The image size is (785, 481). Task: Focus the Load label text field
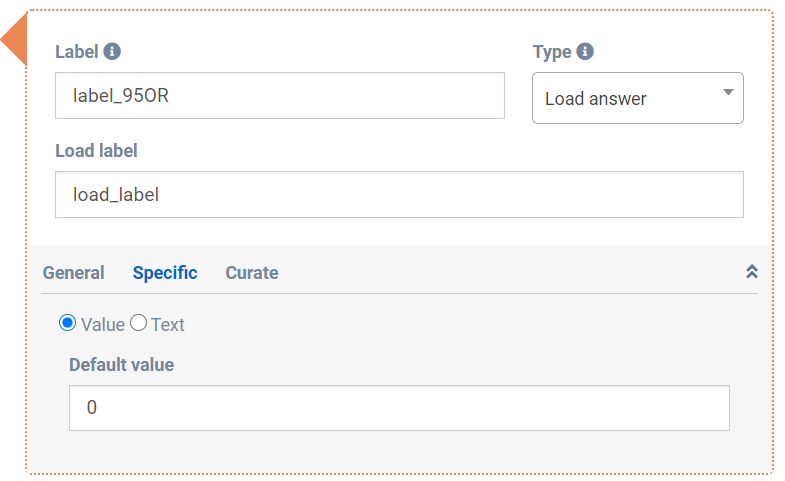[x=399, y=194]
